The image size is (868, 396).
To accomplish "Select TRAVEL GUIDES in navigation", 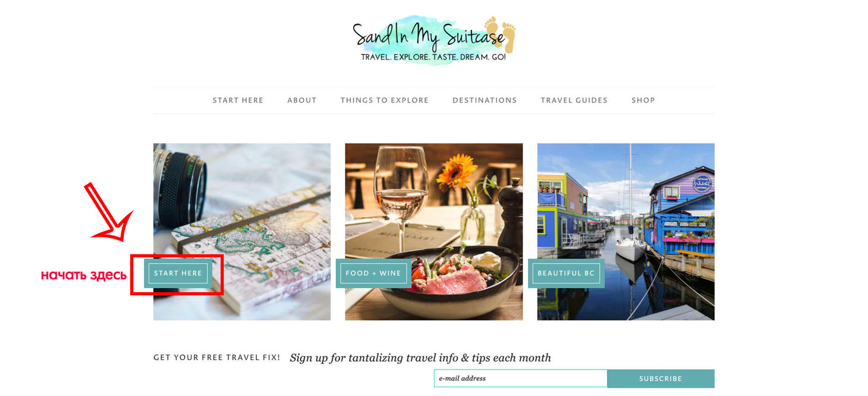I will (574, 100).
